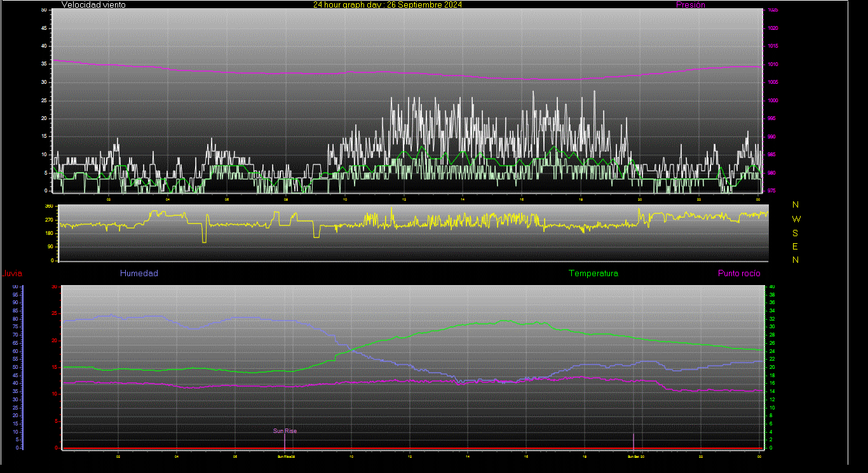
Task: Click "270" on the wind direction axis
Action: point(49,220)
